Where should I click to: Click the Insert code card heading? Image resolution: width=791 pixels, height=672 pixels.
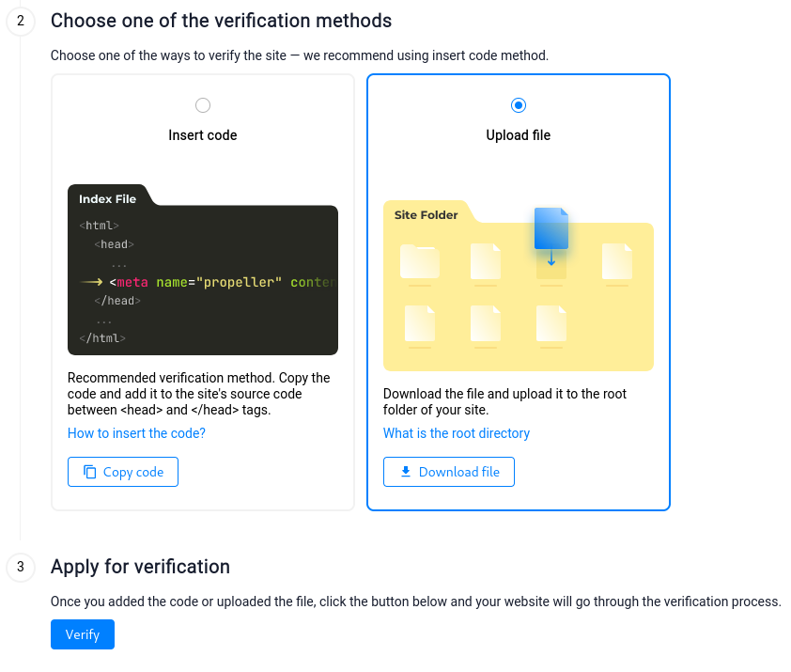[203, 135]
